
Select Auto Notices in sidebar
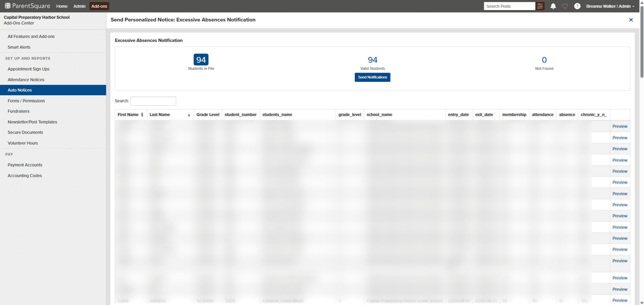pos(53,90)
